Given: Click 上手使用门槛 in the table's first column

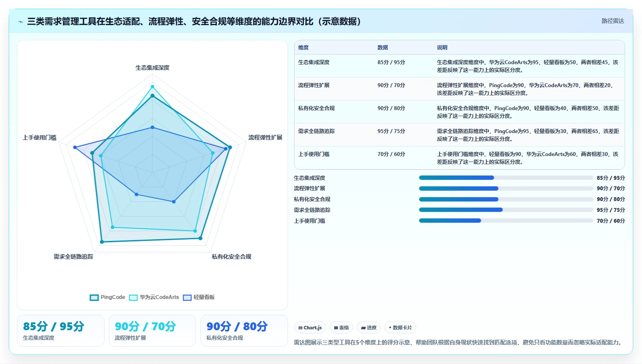Looking at the screenshot, I should click(314, 154).
